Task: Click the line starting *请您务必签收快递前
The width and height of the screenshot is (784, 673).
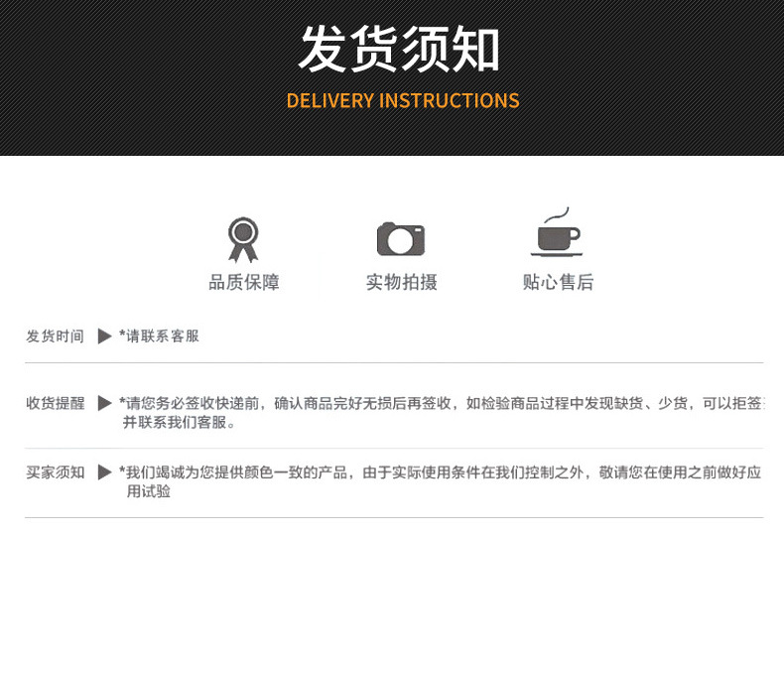Action: click(442, 403)
